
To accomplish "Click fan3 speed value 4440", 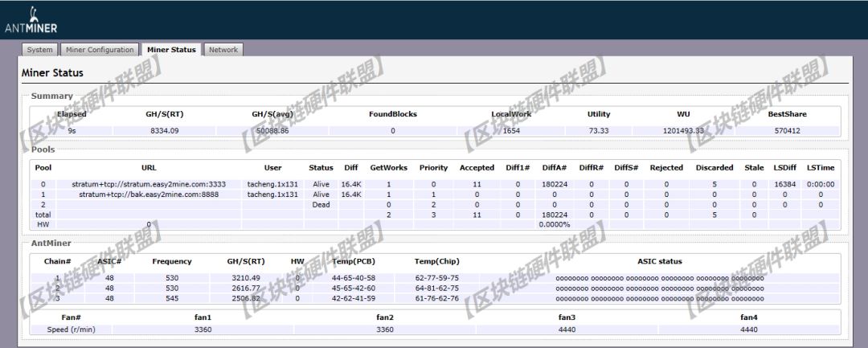I will click(x=567, y=330).
